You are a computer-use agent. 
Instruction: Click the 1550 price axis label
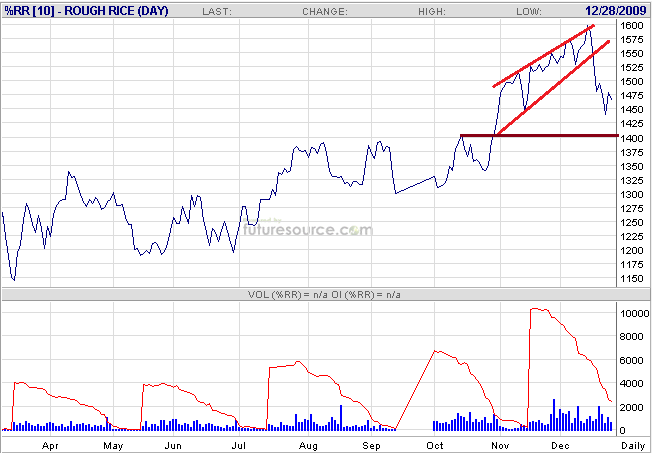[631, 54]
